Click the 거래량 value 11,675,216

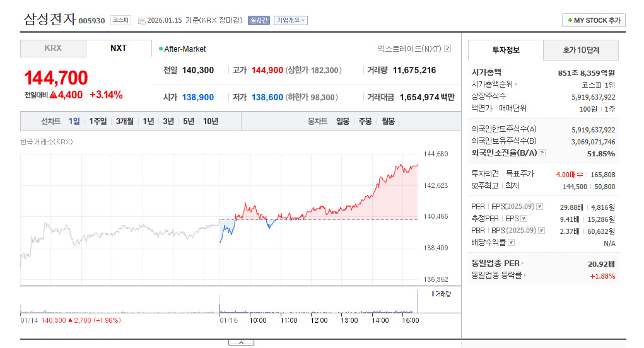414,70
